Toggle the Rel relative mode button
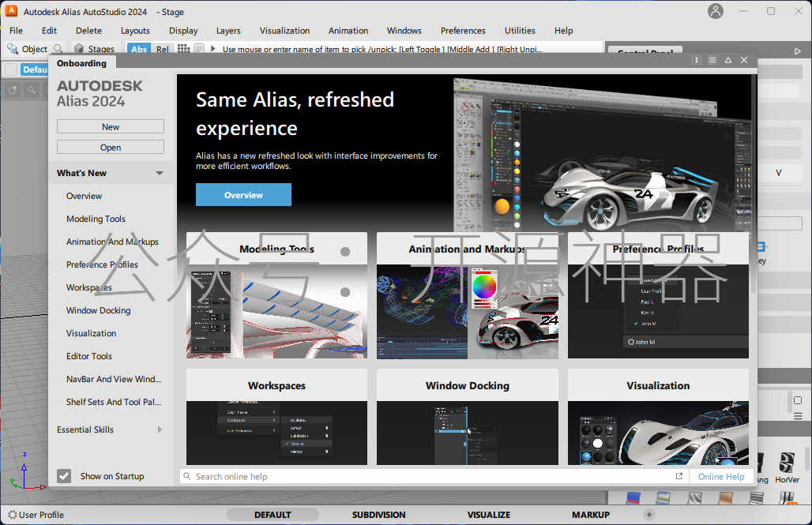The image size is (812, 525). pos(163,49)
